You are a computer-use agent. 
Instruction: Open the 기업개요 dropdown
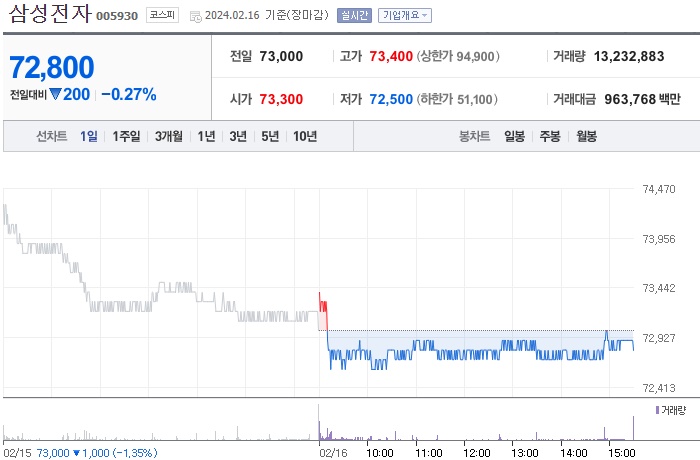(x=404, y=16)
